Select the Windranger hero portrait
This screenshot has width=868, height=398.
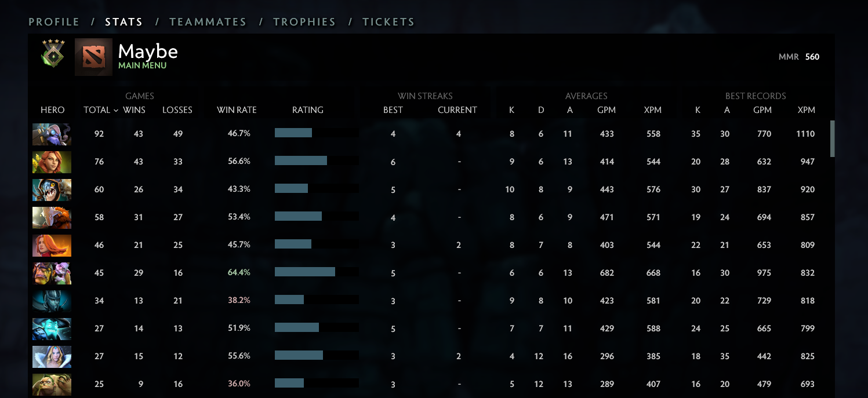(x=52, y=162)
